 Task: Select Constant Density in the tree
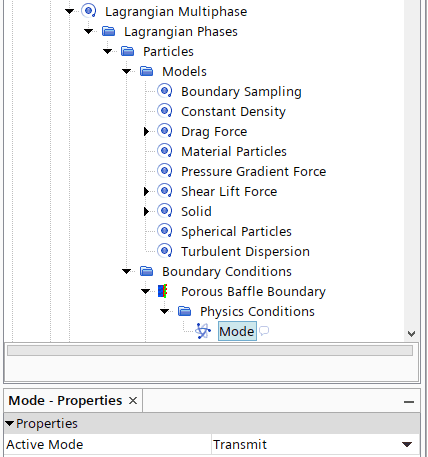233,112
